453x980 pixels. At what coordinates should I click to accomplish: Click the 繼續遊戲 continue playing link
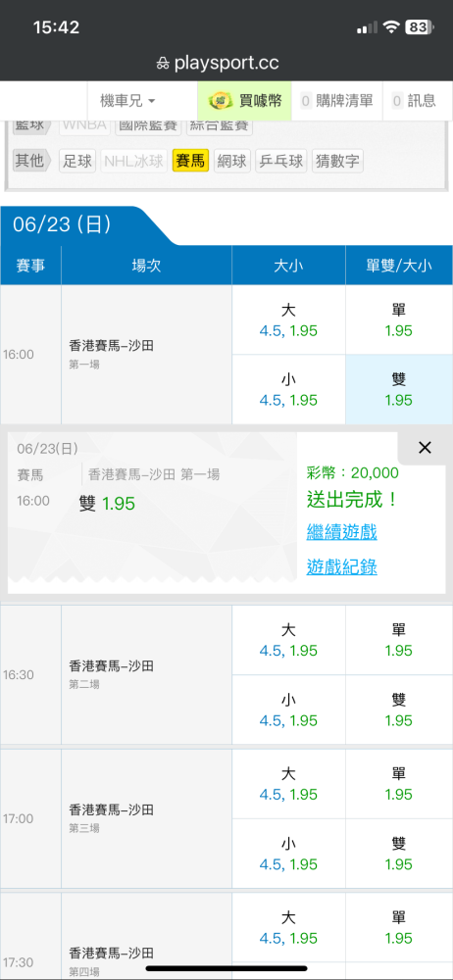[x=341, y=532]
